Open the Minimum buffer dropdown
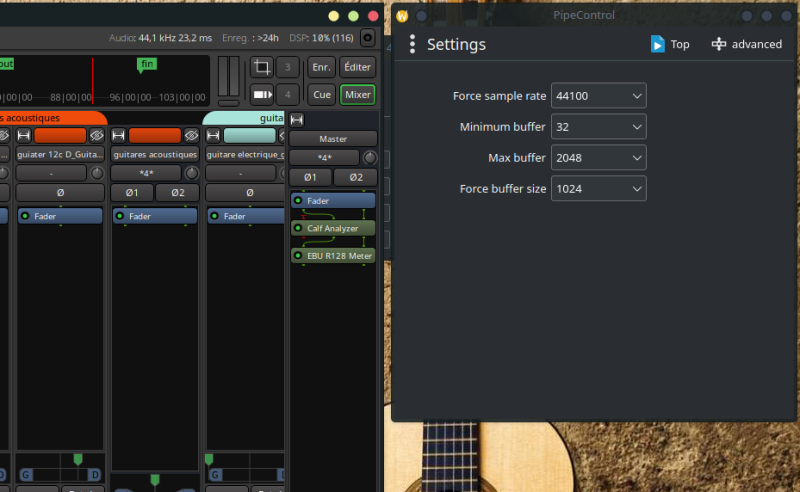Screen dimensions: 800x492 598,127
